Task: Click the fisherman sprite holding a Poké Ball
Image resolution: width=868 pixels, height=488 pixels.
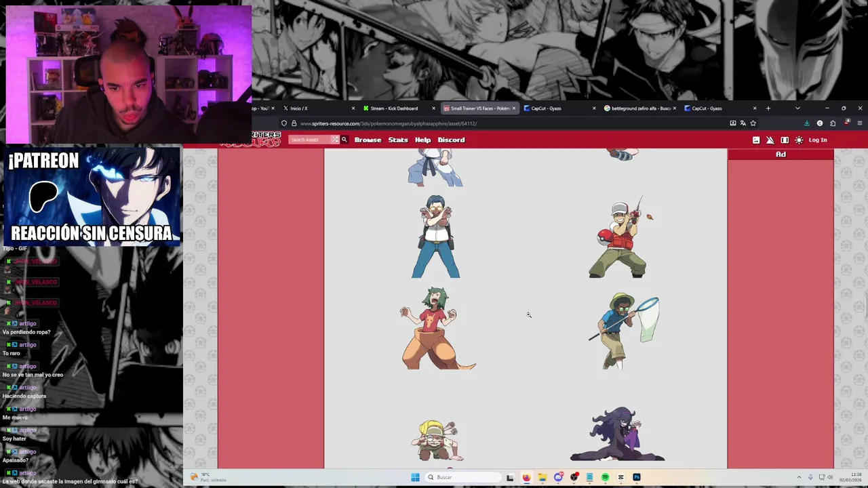Action: 619,239
